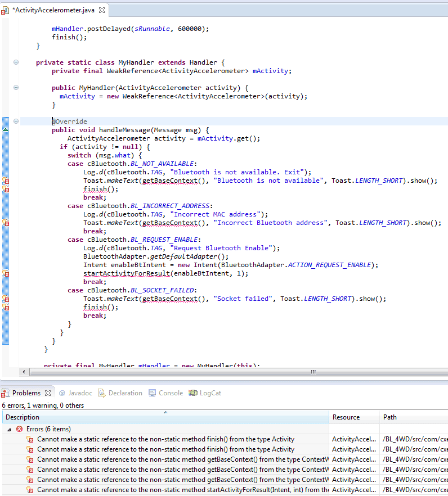Sort problems by Resource column header

click(x=354, y=417)
